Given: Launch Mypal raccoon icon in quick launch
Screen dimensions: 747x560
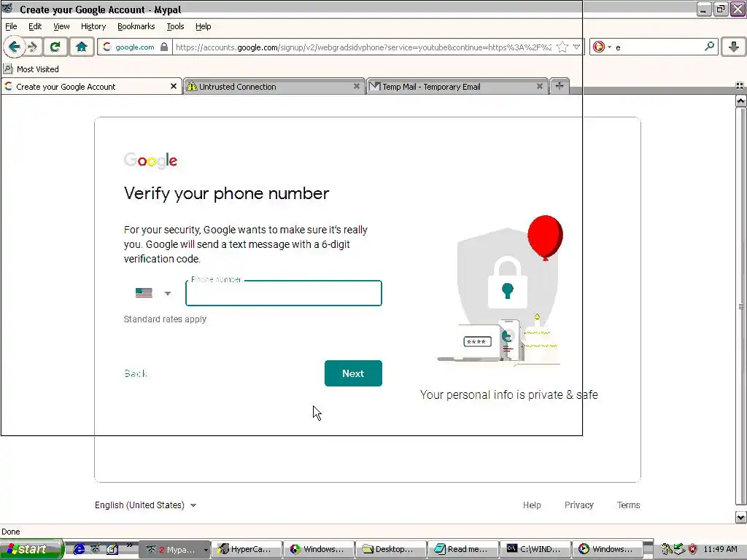Looking at the screenshot, I should tap(96, 549).
